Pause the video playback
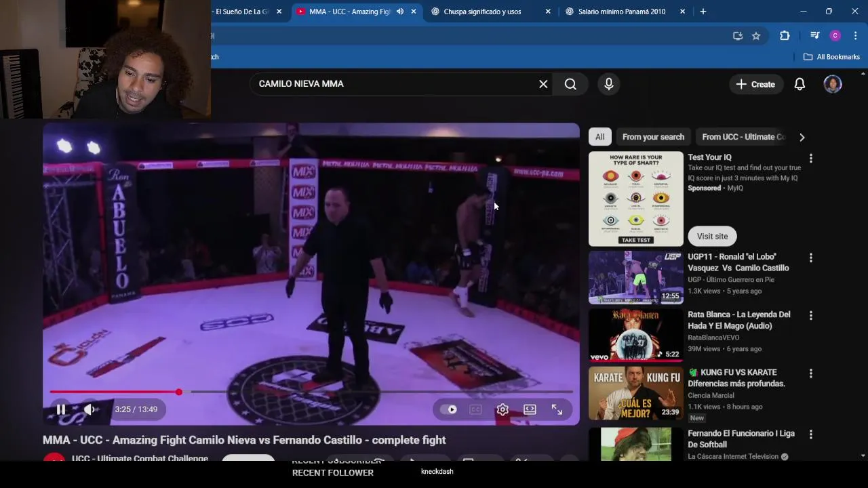 60,409
